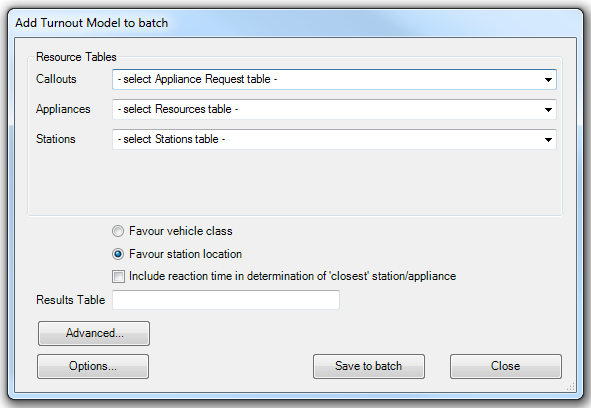The height and width of the screenshot is (408, 591).
Task: Click the Appliances label
Action: click(x=63, y=109)
